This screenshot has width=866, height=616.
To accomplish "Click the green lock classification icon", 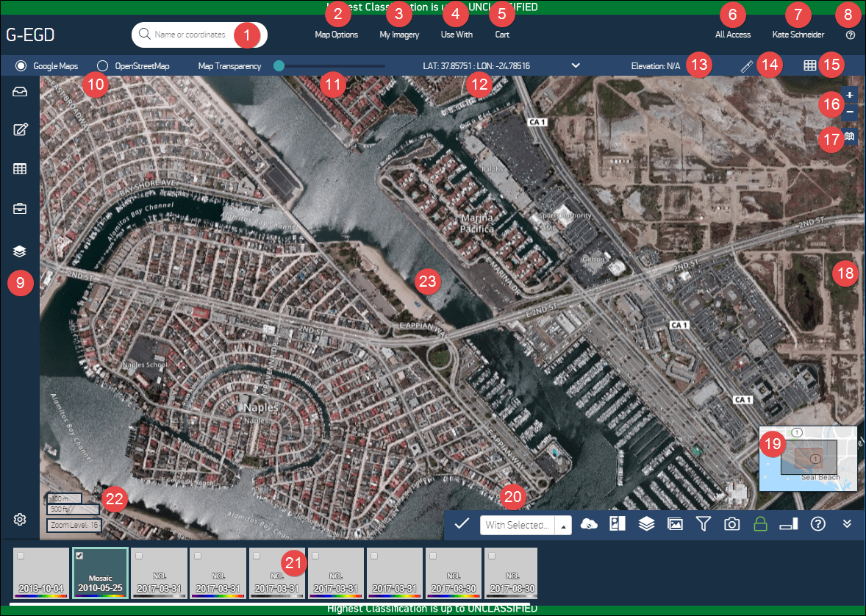I will point(760,524).
